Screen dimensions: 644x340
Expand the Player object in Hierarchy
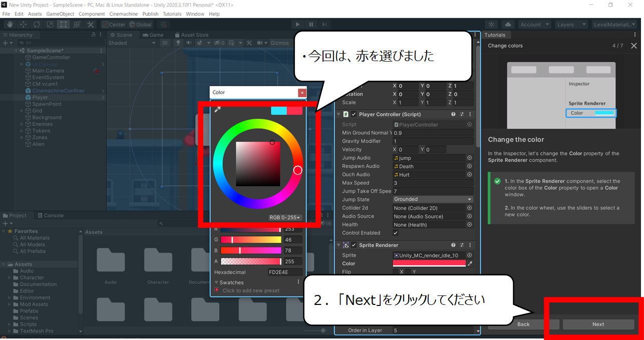pos(103,98)
